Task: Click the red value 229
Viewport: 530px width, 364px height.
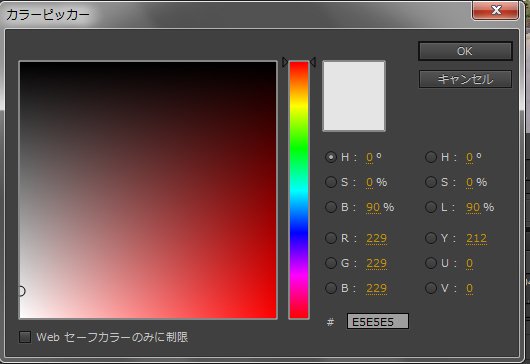Action: tap(376, 238)
